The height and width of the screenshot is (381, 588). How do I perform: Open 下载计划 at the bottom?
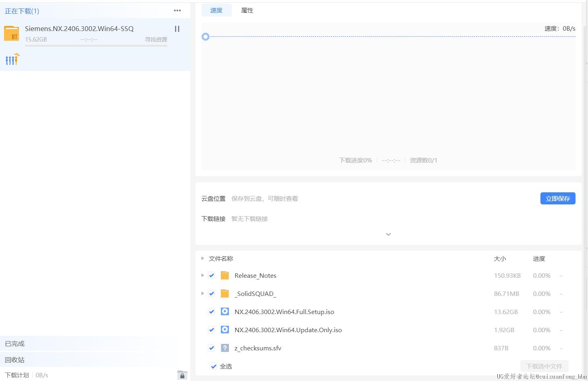(17, 375)
